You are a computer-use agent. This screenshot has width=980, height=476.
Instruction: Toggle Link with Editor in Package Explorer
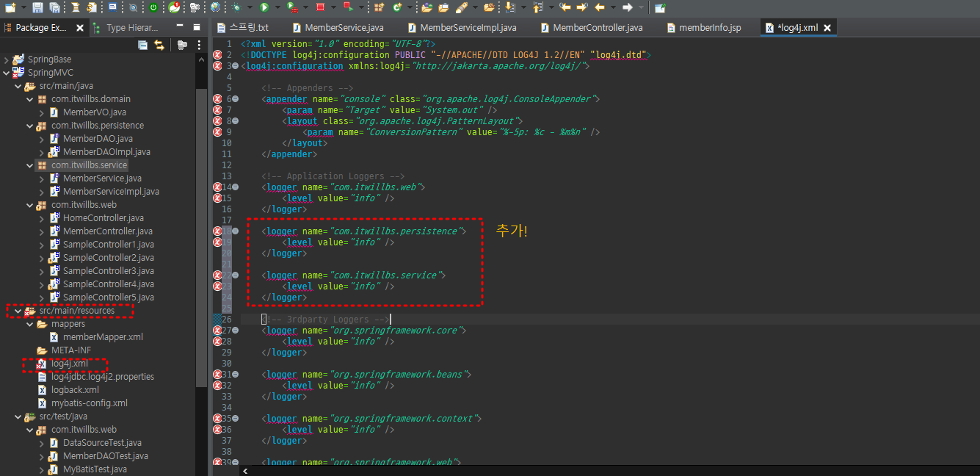[x=159, y=45]
